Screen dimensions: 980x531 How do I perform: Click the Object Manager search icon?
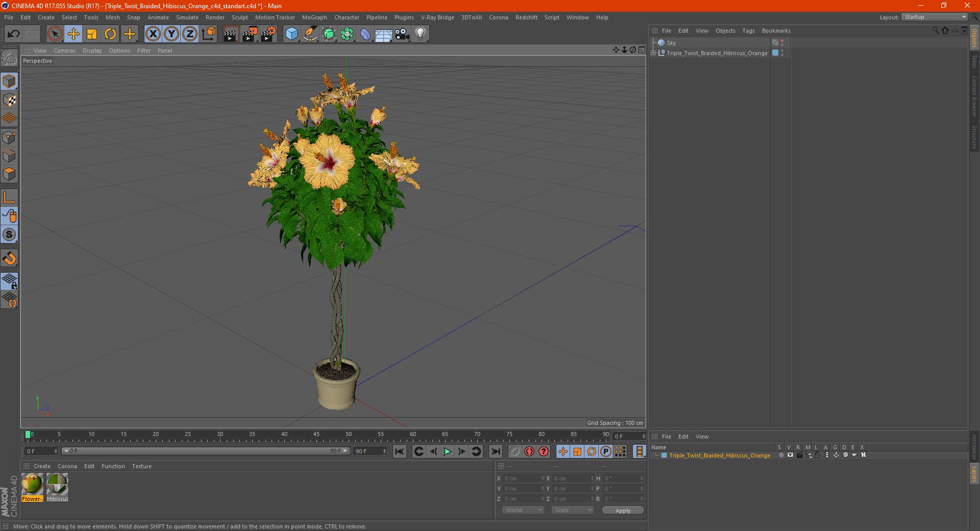(x=936, y=31)
